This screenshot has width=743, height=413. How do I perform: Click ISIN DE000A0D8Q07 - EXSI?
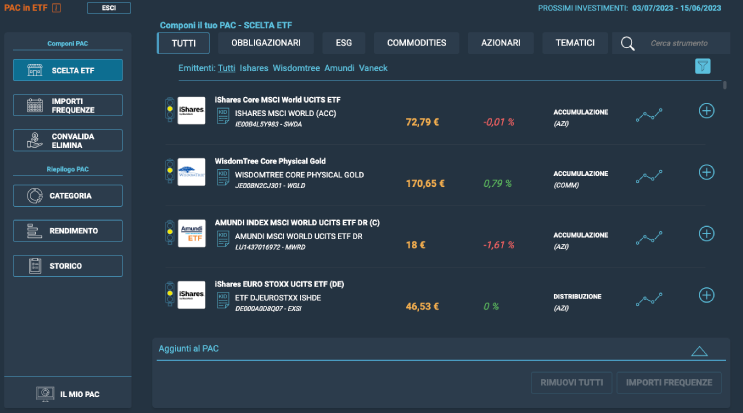coord(268,309)
